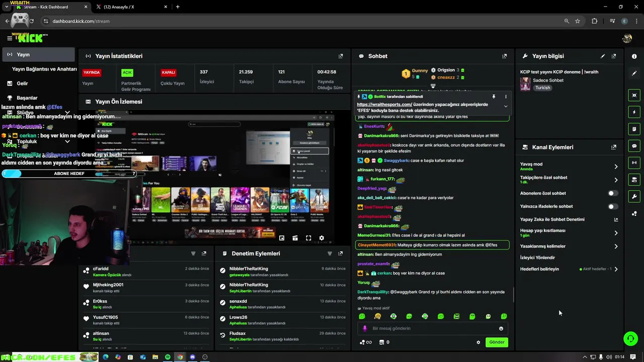Pop out the Yayın bilgisi panel
The image size is (644, 362).
click(614, 56)
